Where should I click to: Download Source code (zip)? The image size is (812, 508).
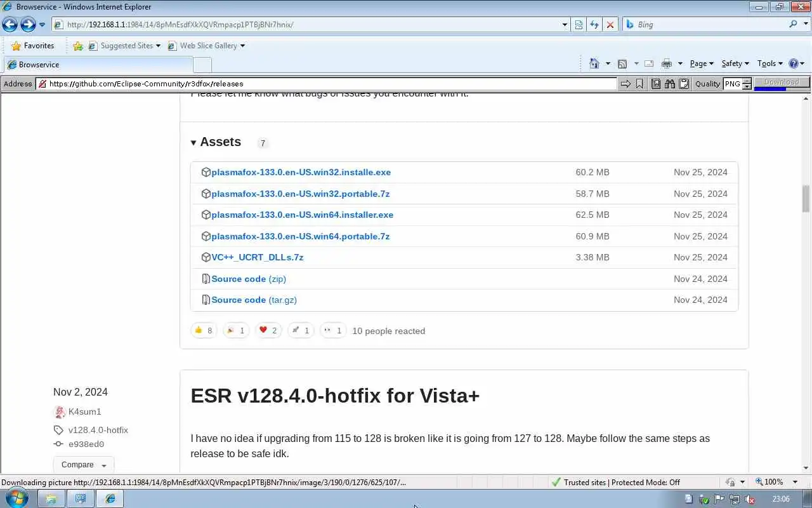click(249, 279)
